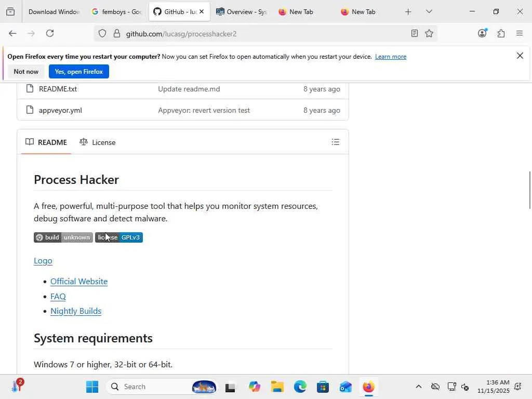Image resolution: width=532 pixels, height=399 pixels.
Task: Open the weather widget with badge 2
Action: 17,386
